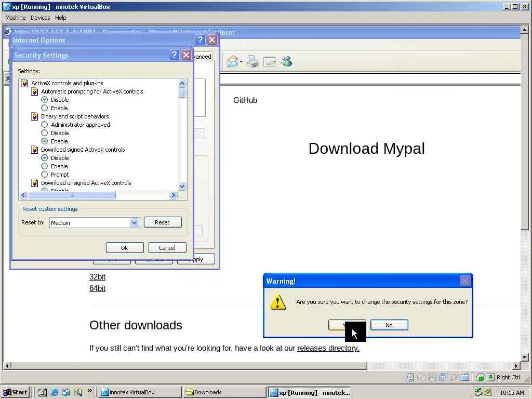
Task: Click page scroll right arrow in IE window
Action: point(516,366)
